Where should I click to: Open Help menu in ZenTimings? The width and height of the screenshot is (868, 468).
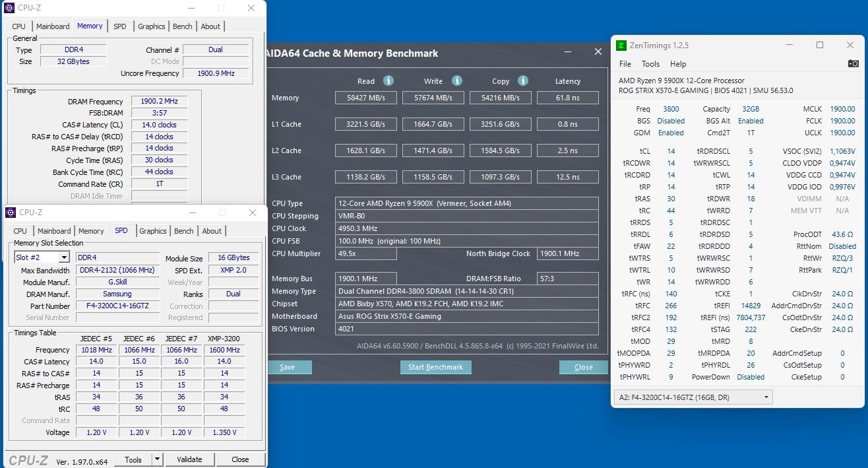[678, 64]
